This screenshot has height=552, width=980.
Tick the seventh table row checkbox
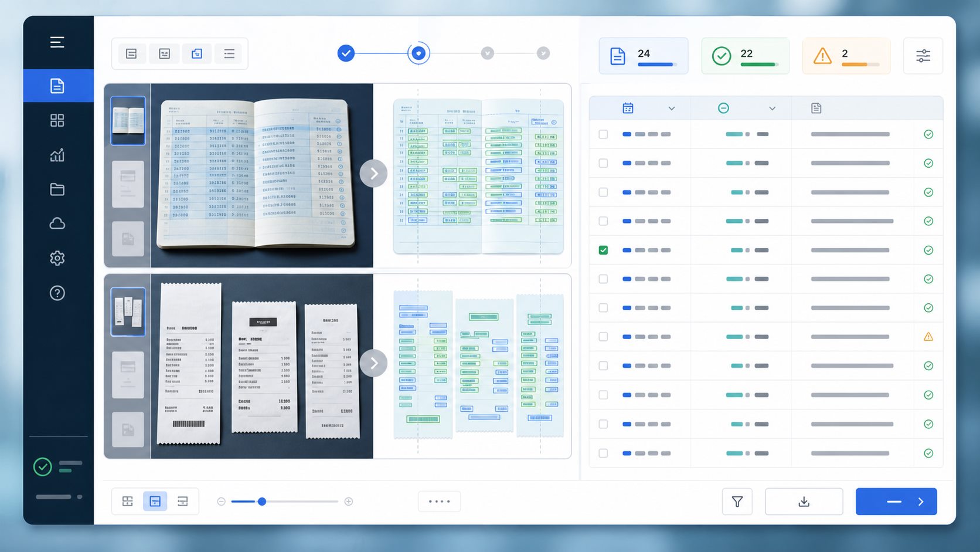603,308
